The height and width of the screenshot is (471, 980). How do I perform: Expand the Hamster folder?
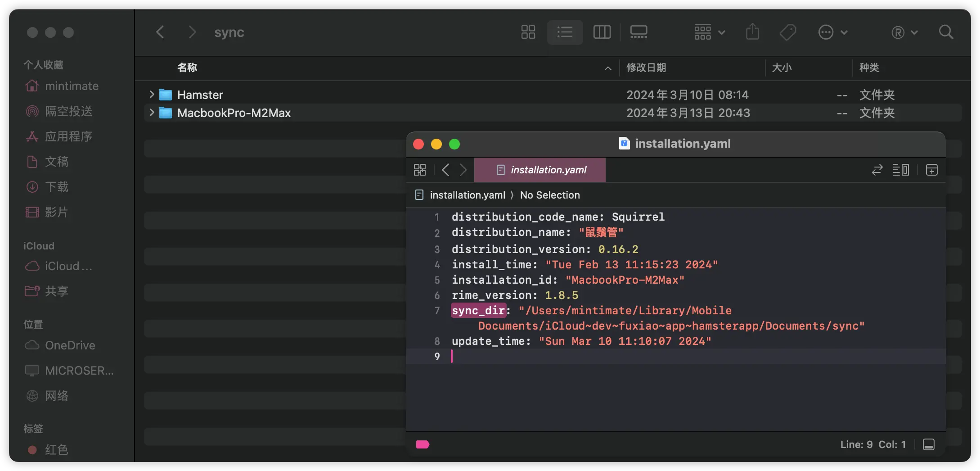(152, 95)
